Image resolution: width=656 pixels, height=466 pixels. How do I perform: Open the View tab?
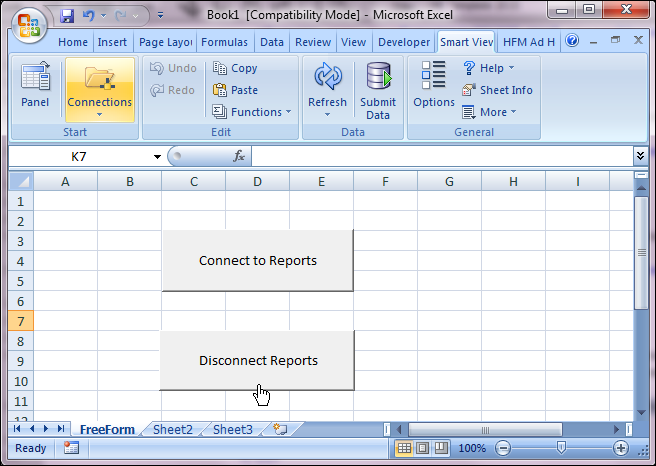coord(354,42)
